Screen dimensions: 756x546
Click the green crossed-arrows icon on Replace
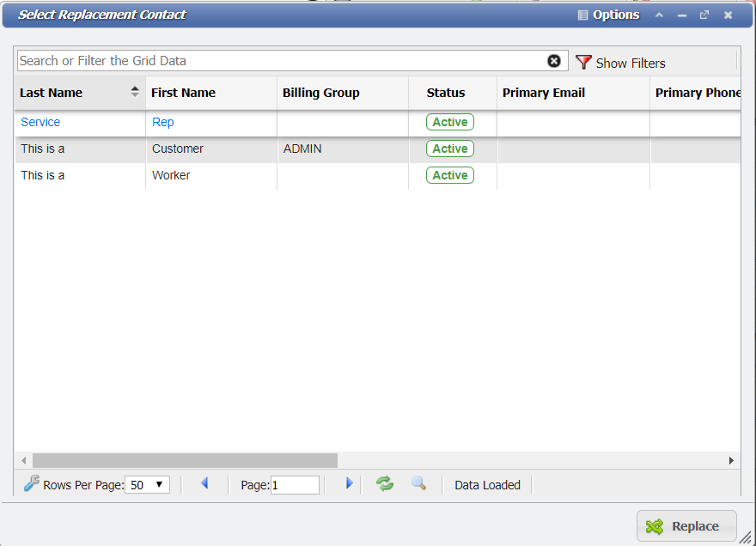pos(655,525)
